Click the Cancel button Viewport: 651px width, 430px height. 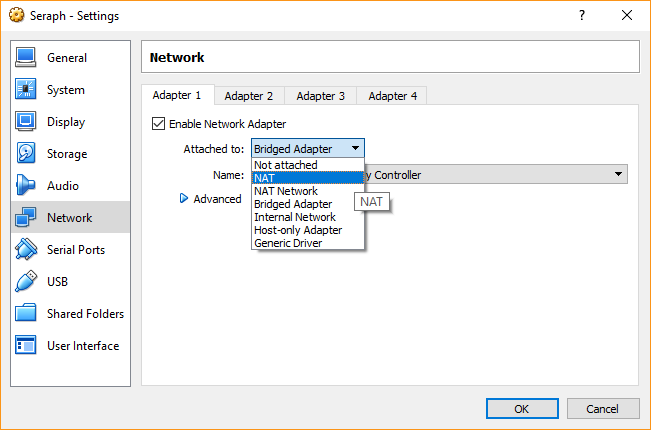[x=602, y=409]
